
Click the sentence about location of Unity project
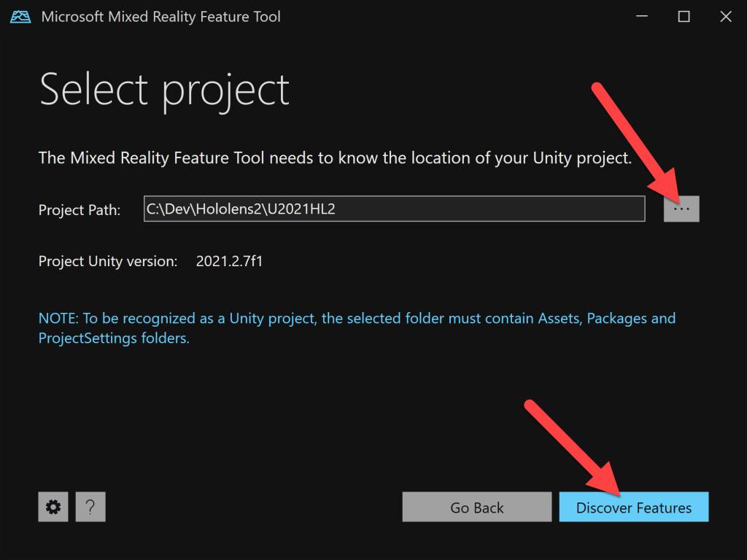[335, 158]
